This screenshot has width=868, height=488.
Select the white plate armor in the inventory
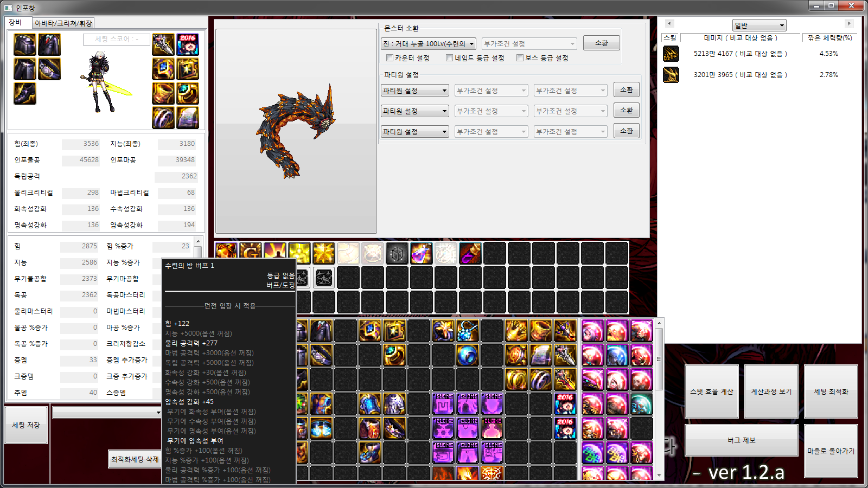pos(394,404)
